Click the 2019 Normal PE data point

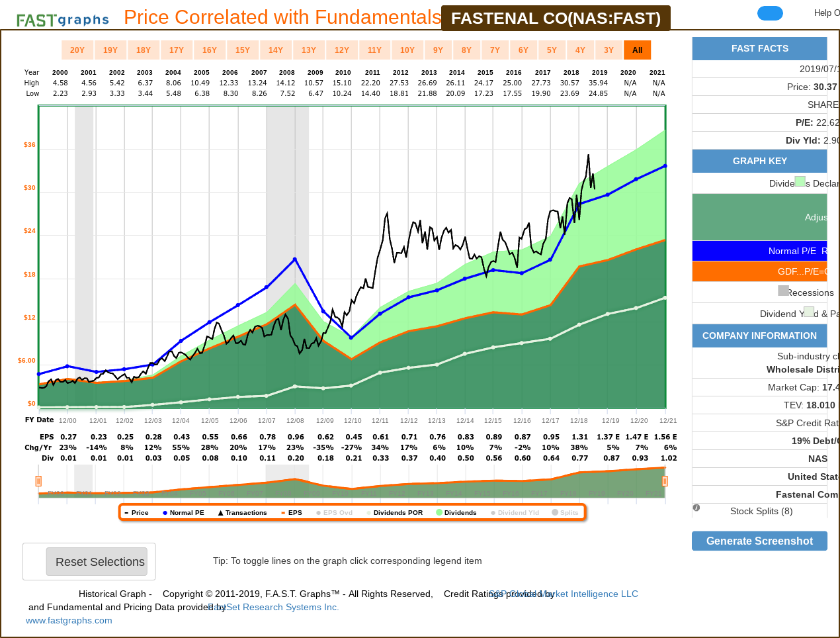tap(608, 195)
